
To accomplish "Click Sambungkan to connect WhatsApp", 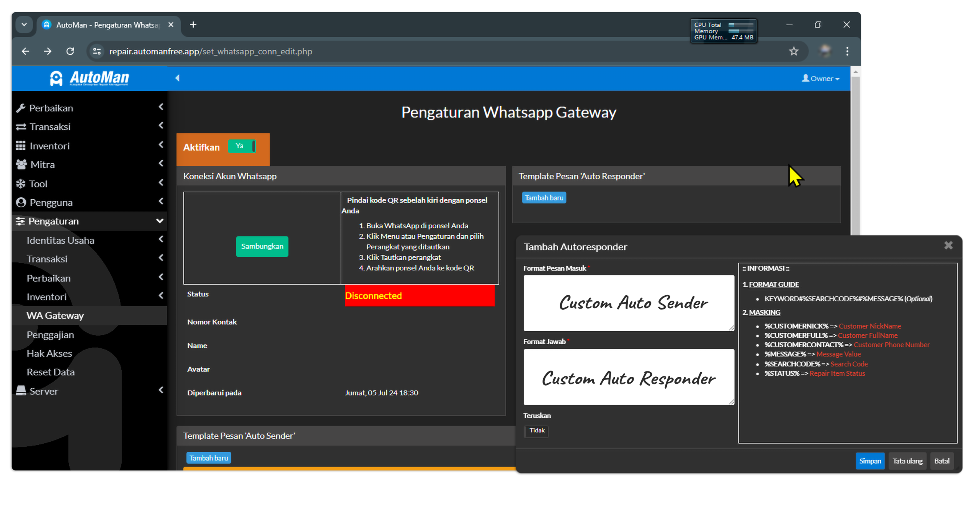I will click(262, 246).
